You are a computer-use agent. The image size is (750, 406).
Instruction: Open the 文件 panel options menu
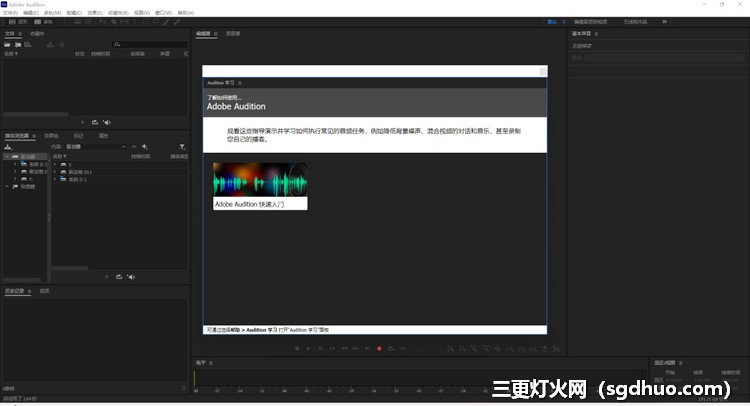tap(20, 34)
